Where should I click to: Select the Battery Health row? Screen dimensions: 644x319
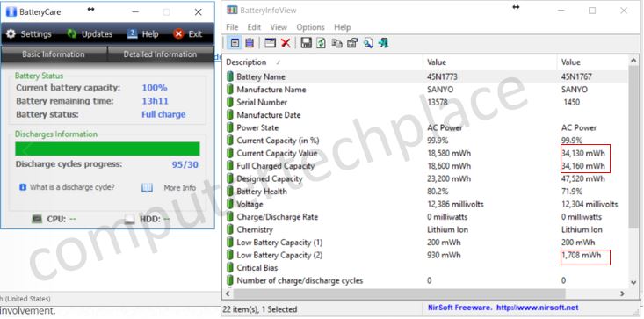(426, 192)
